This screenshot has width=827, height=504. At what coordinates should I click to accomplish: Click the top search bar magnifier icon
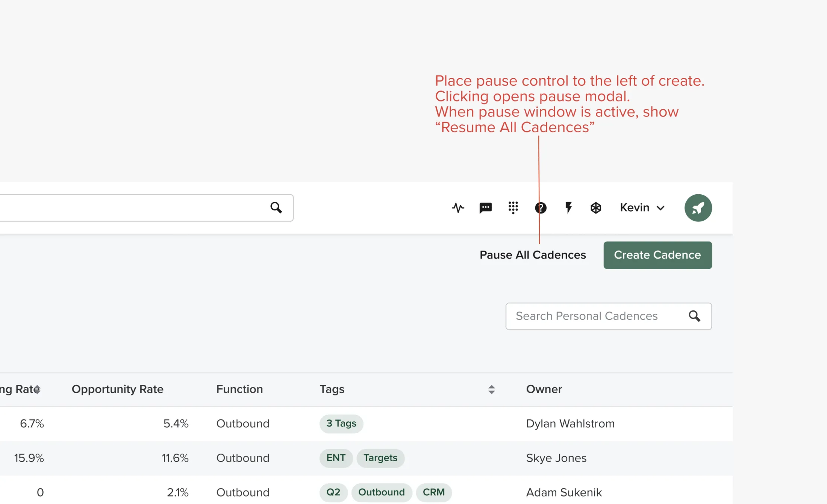point(276,207)
